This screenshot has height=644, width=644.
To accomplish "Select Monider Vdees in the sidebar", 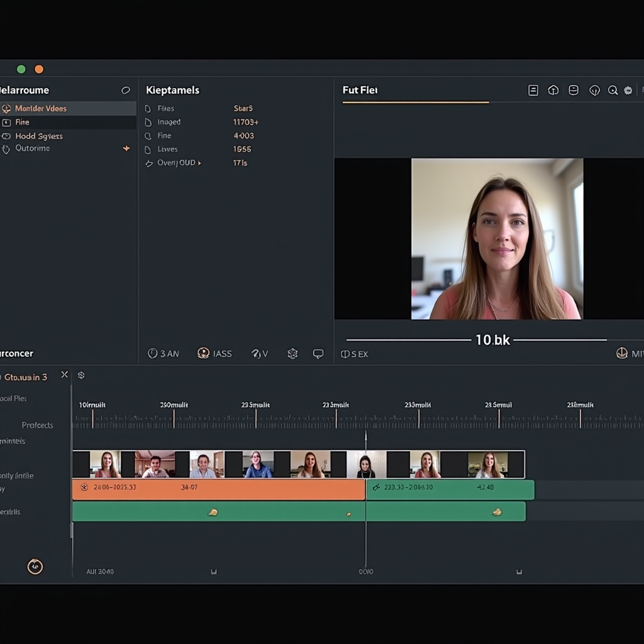I will pos(41,108).
